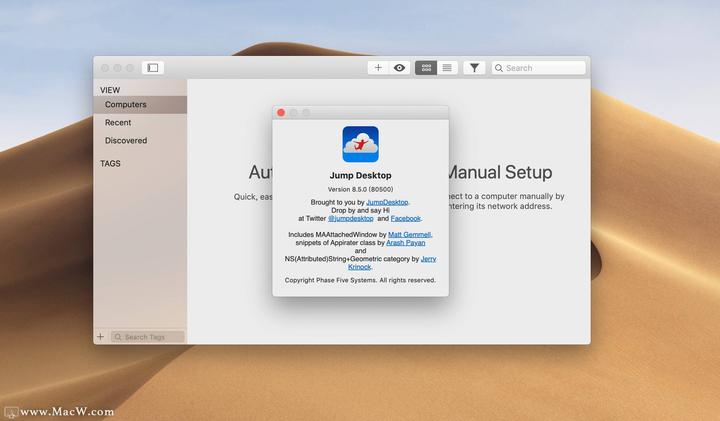
Task: Click the Manual Setup heading
Action: 500,172
